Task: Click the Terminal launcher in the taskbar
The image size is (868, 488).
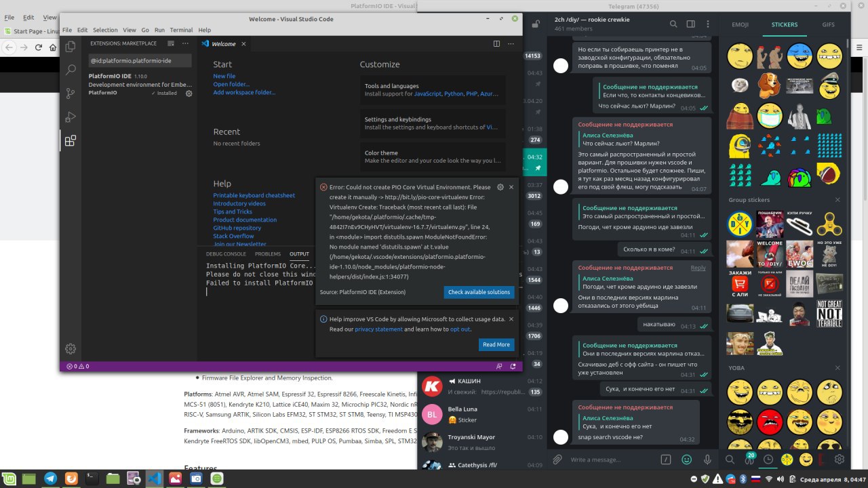Action: (x=92, y=479)
